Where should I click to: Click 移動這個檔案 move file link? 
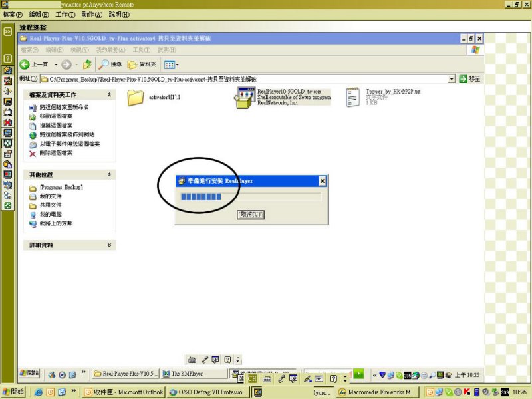point(56,116)
